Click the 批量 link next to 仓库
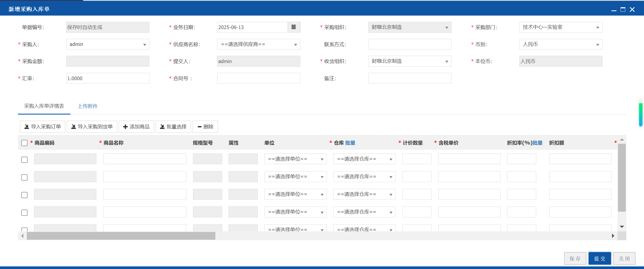The image size is (644, 269). (350, 143)
